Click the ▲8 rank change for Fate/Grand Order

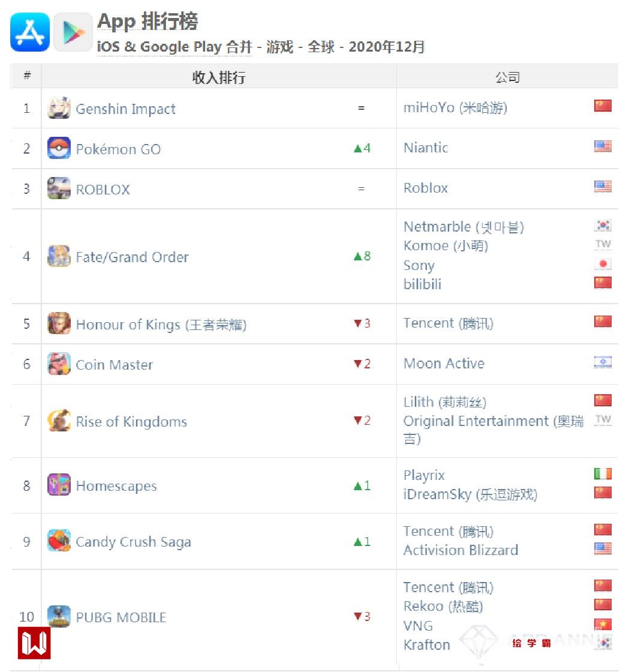point(362,256)
